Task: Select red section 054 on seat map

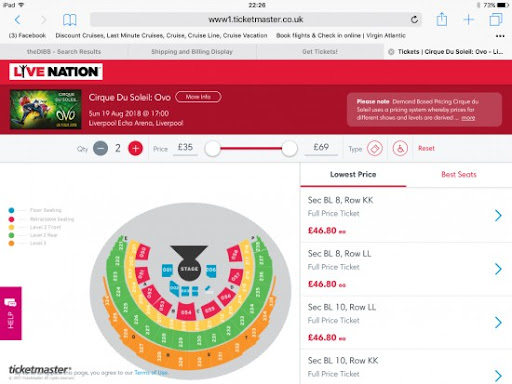Action: coord(186,312)
